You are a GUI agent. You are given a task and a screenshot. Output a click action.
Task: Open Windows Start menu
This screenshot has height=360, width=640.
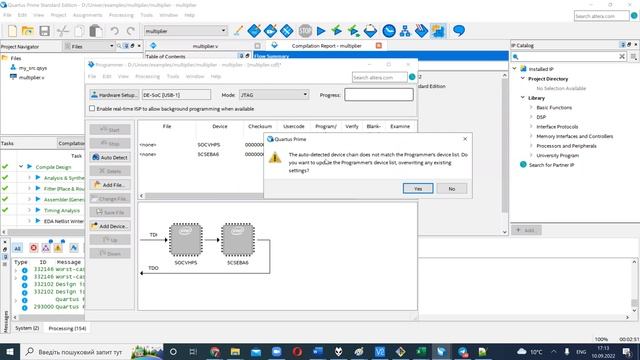pos(10,351)
